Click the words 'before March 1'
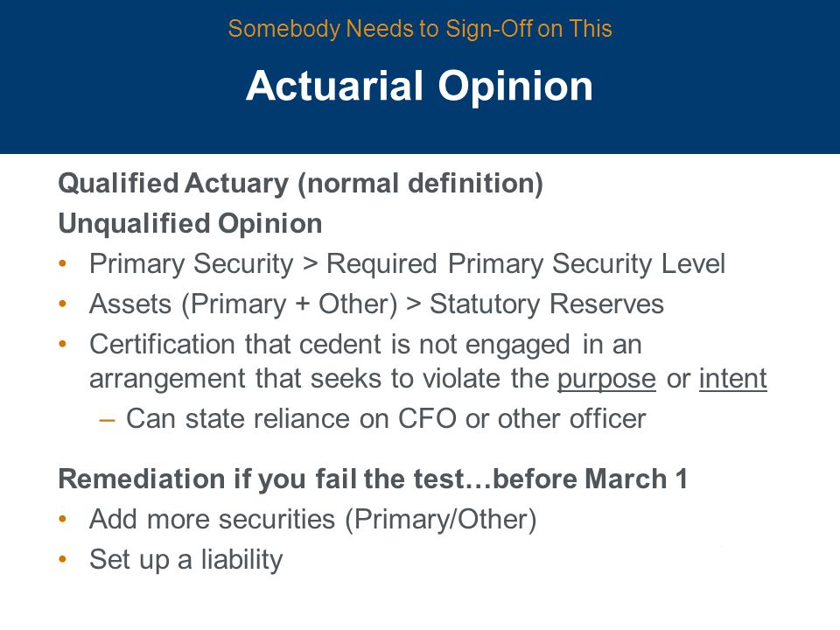The image size is (840, 630). point(590,479)
